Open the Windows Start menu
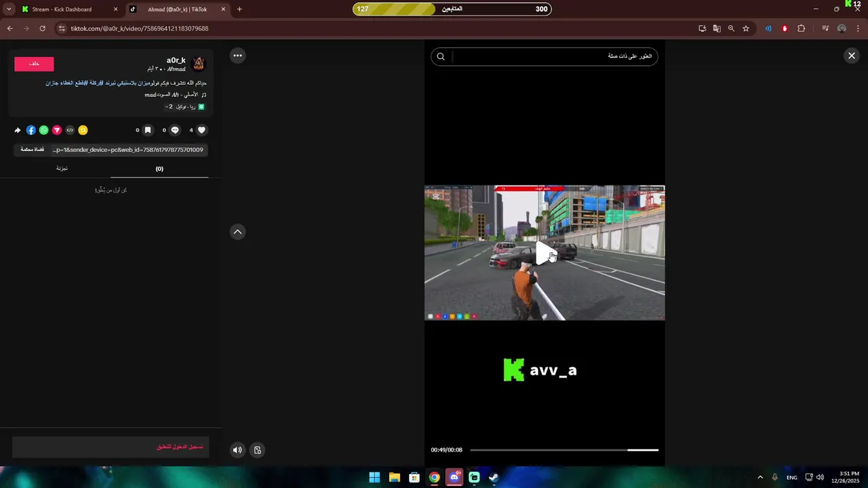This screenshot has width=868, height=488. click(x=374, y=477)
